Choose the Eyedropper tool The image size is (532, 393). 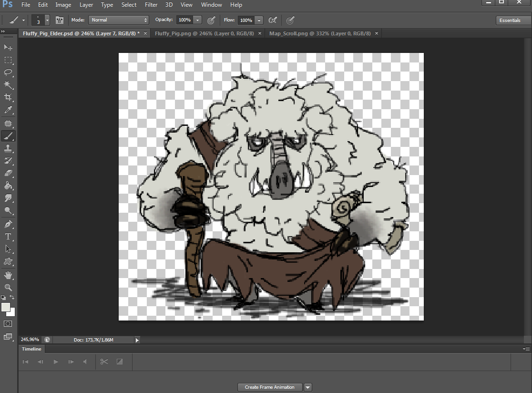click(8, 110)
